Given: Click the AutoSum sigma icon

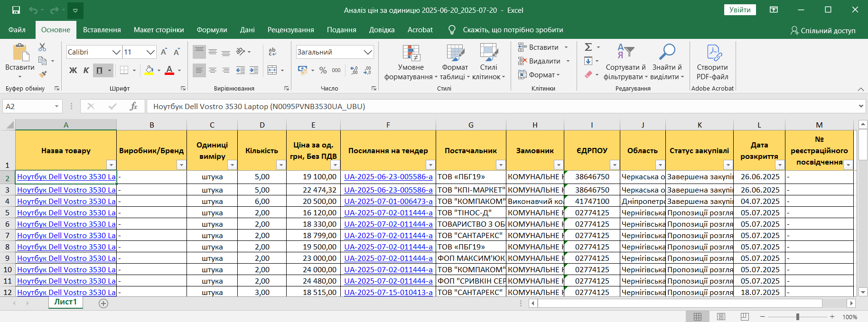Looking at the screenshot, I should point(588,47).
